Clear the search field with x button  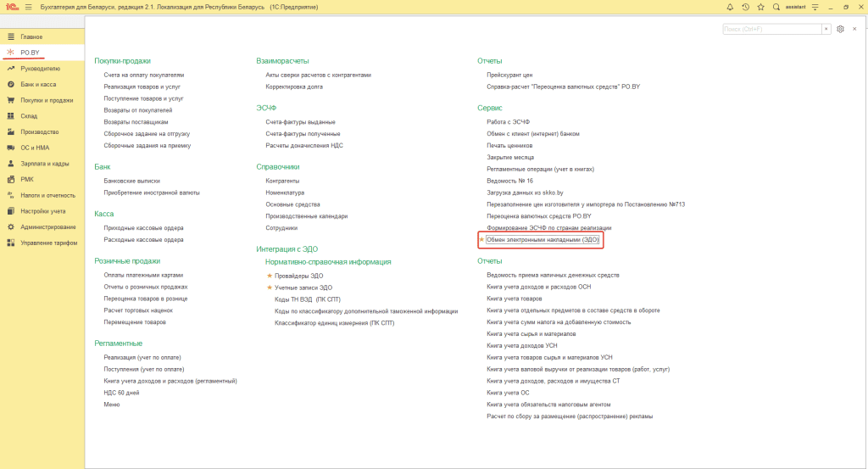(x=826, y=29)
